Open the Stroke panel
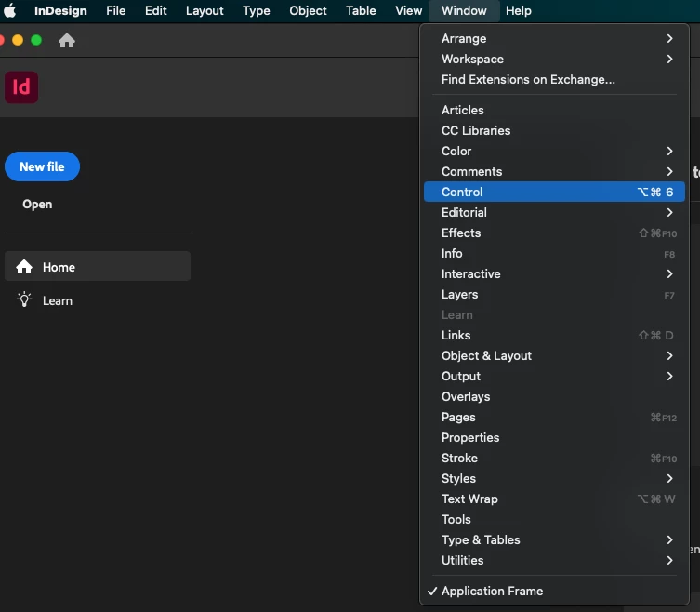This screenshot has width=700, height=612. pyautogui.click(x=554, y=458)
